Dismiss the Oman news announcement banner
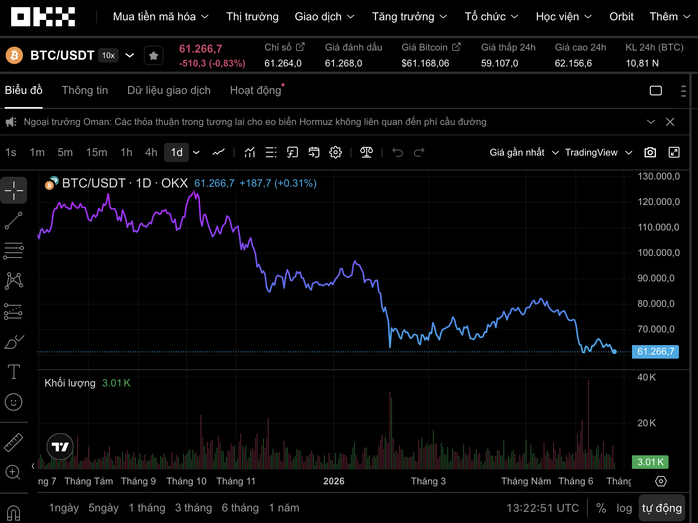Viewport: 698px width, 523px height. tap(670, 122)
